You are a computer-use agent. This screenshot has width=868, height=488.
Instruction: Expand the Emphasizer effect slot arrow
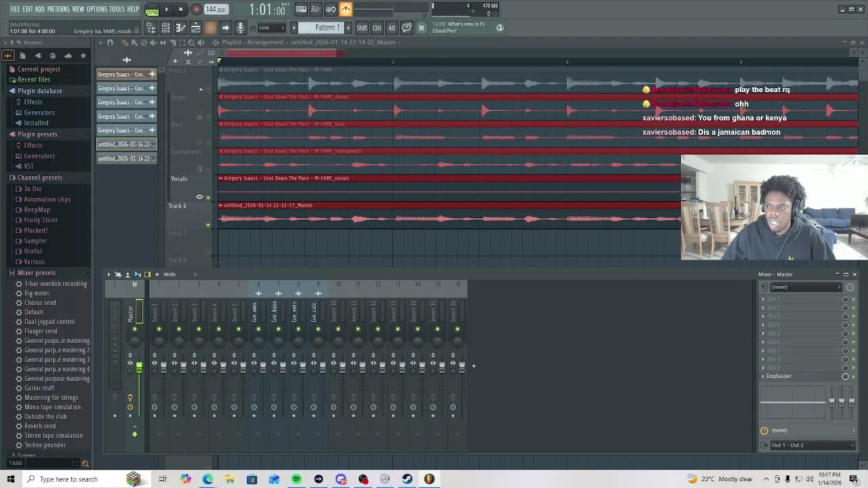coord(763,376)
